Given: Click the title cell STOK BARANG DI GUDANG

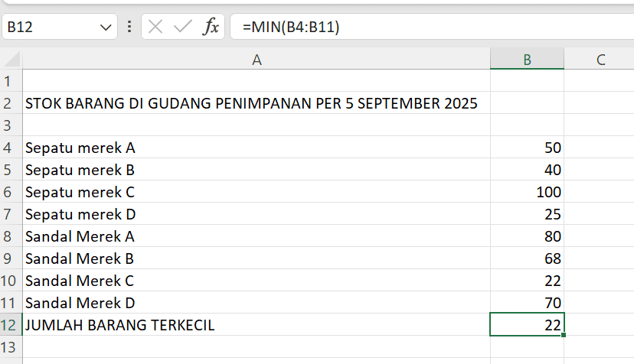Looking at the screenshot, I should [x=251, y=103].
